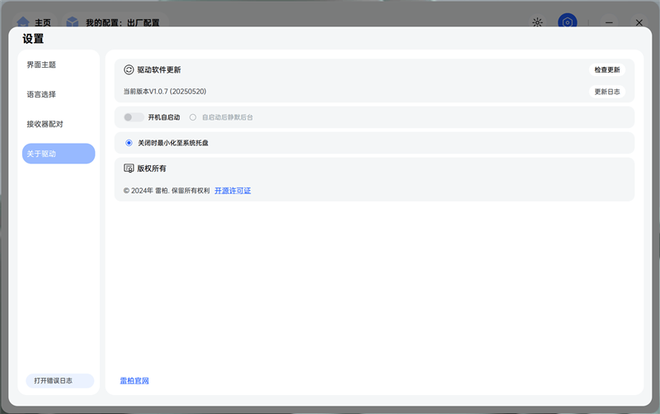The width and height of the screenshot is (660, 414).
Task: Select the 关于驱动 sidebar item
Action: coord(42,154)
